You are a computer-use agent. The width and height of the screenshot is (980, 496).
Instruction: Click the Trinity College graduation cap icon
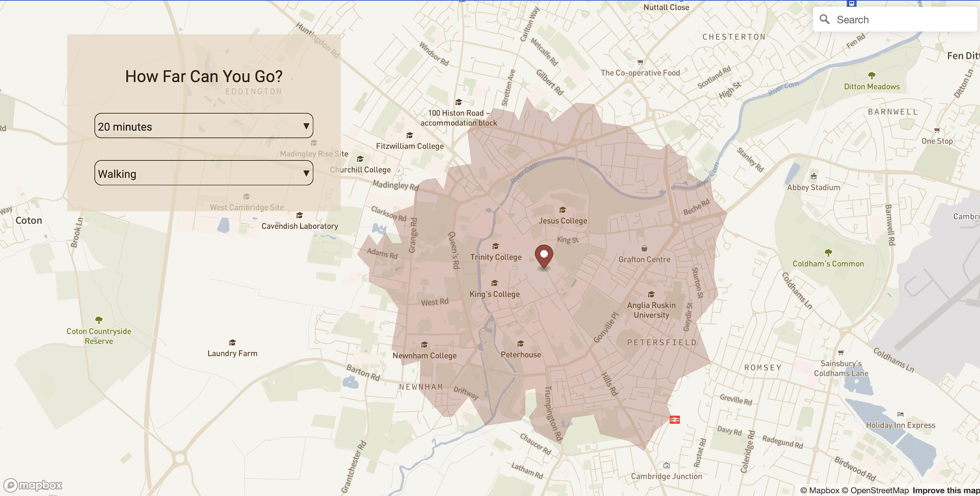pos(495,247)
